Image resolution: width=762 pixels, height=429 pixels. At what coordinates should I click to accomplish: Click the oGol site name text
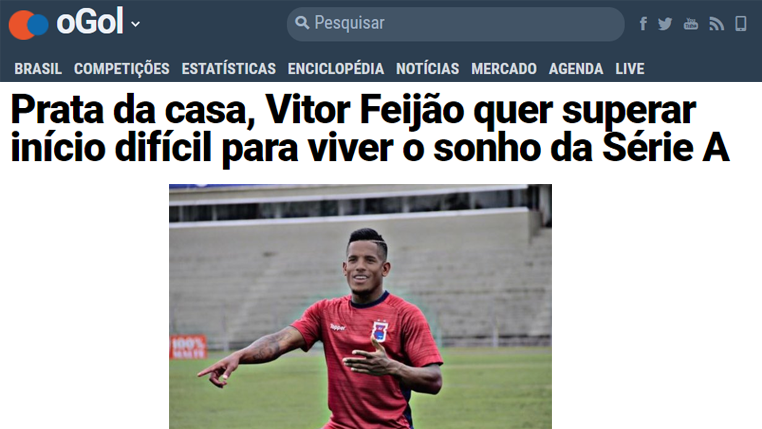pos(90,22)
